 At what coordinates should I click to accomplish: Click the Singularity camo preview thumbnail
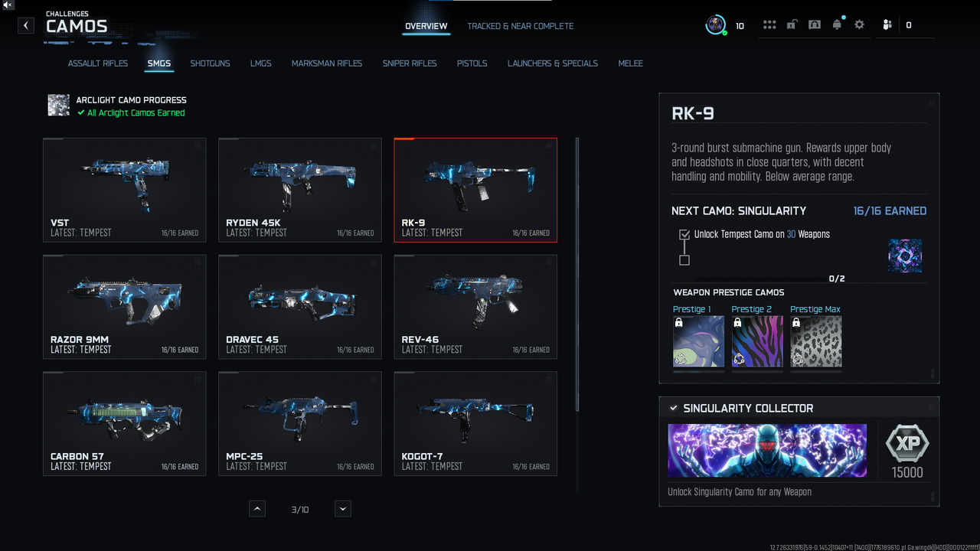click(x=904, y=256)
